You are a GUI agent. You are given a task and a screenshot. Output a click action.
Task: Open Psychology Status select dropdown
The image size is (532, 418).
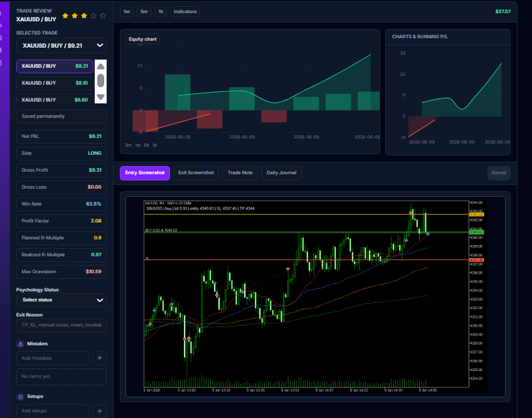tap(61, 300)
